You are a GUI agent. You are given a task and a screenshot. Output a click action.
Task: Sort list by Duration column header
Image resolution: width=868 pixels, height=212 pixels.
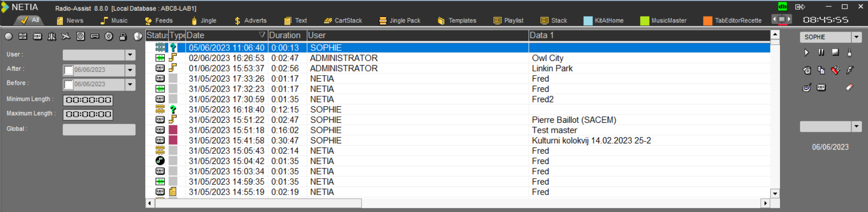285,35
